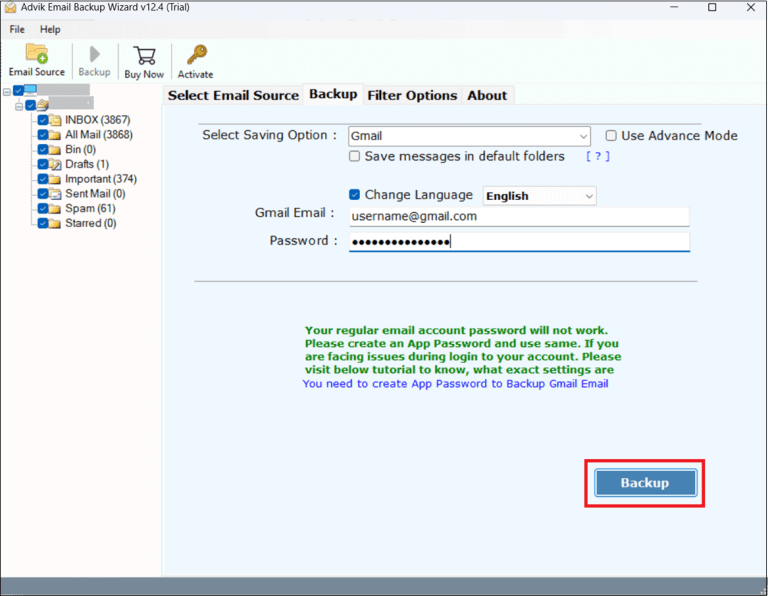Click the Sent Mail folder icon
This screenshot has width=768, height=596.
(x=55, y=193)
